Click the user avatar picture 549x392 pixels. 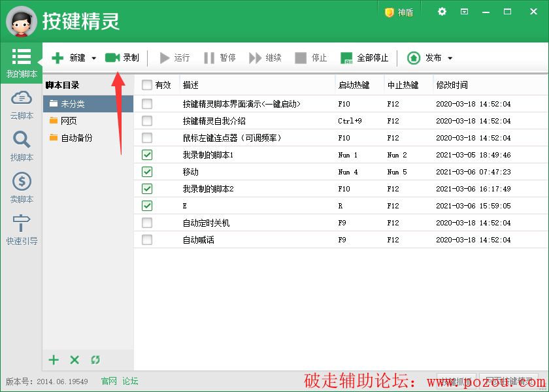[x=22, y=22]
